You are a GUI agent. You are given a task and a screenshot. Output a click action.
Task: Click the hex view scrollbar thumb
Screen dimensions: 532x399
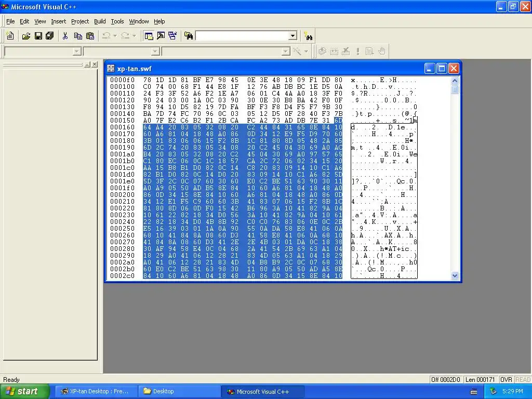[x=455, y=89]
